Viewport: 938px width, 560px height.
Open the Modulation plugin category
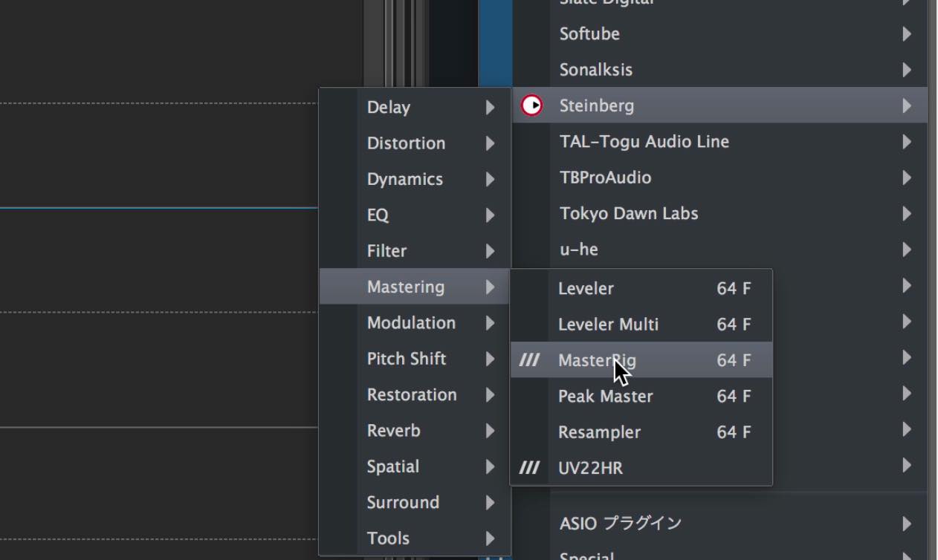(415, 322)
